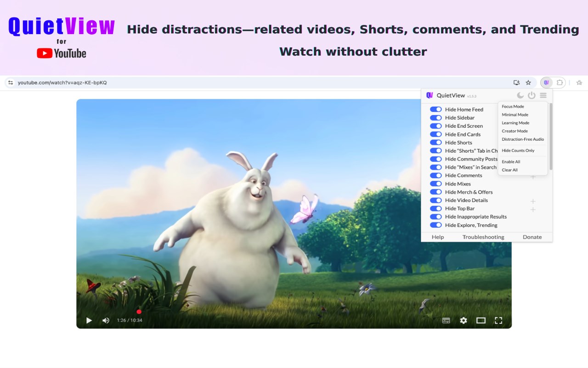
Task: Open the hamburger presets menu icon
Action: 543,95
